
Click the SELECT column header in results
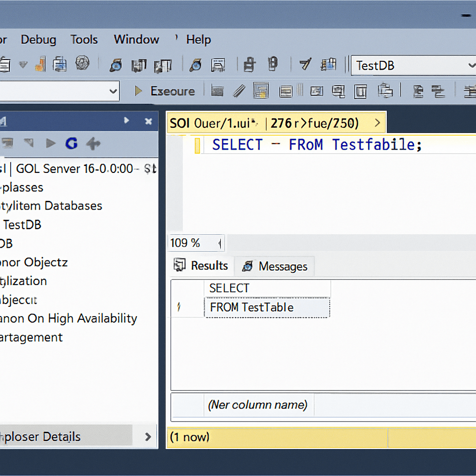[267, 288]
